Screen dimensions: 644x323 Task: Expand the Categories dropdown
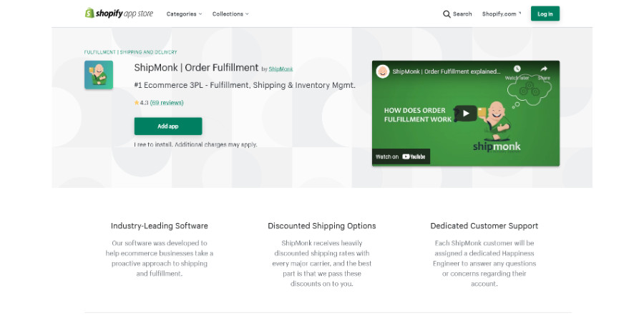click(x=184, y=14)
